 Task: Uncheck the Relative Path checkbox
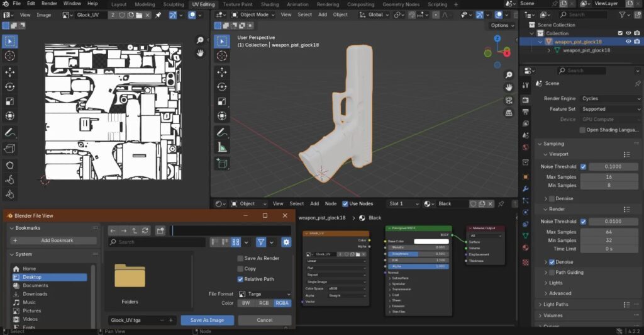[240, 279]
